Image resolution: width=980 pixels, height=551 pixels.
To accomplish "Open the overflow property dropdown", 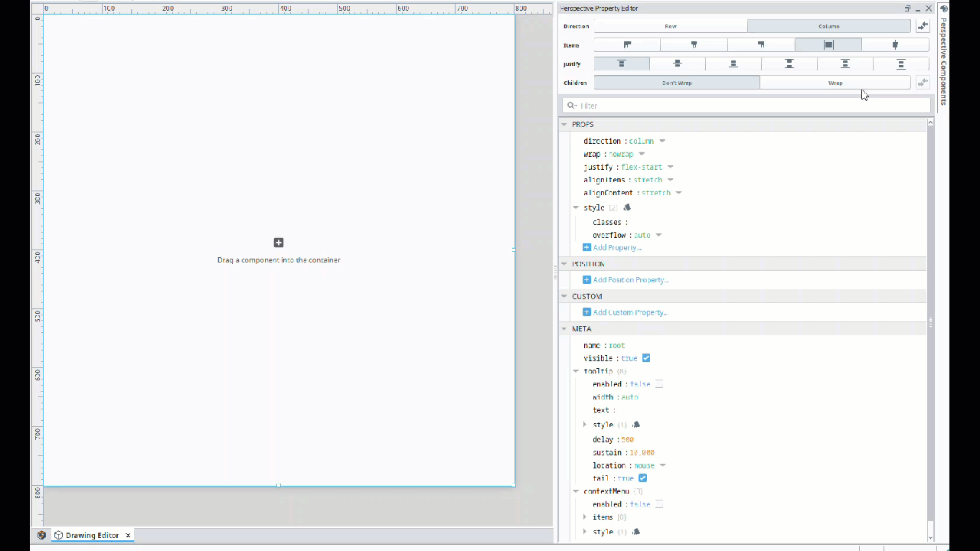I will click(658, 236).
